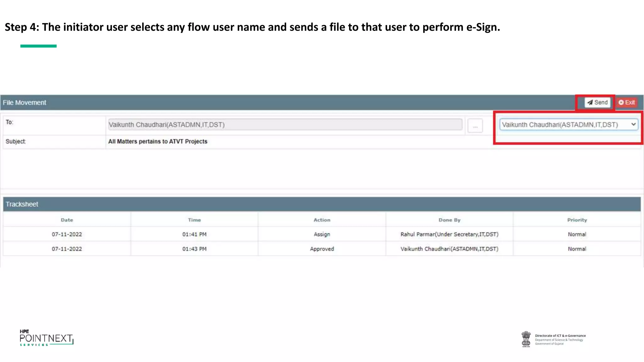Click the Time column header

[194, 220]
